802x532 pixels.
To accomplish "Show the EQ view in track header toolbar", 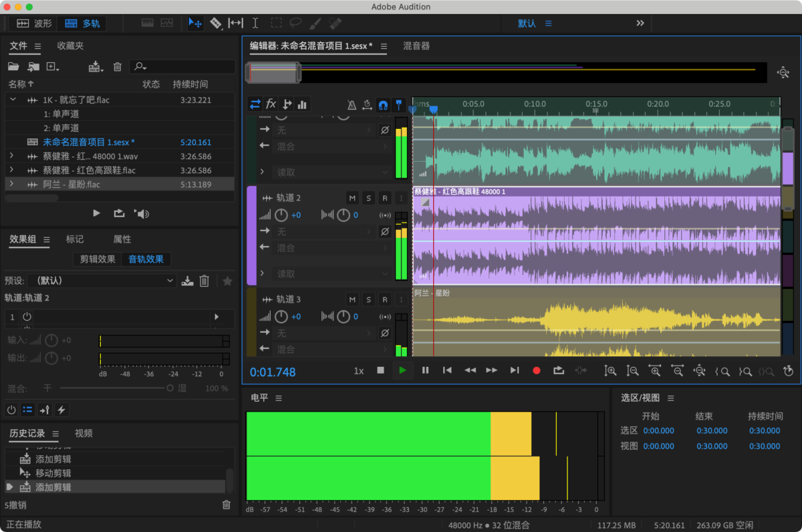I will [302, 104].
